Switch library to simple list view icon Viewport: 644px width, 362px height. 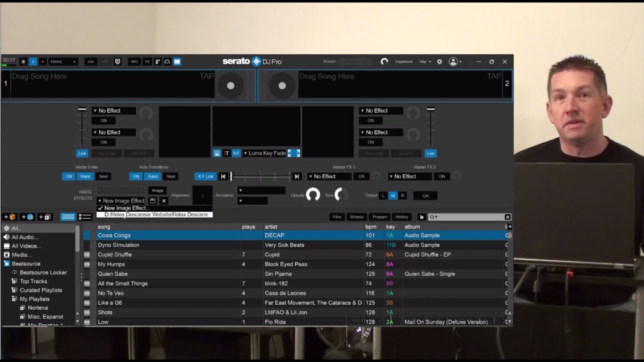tap(68, 217)
